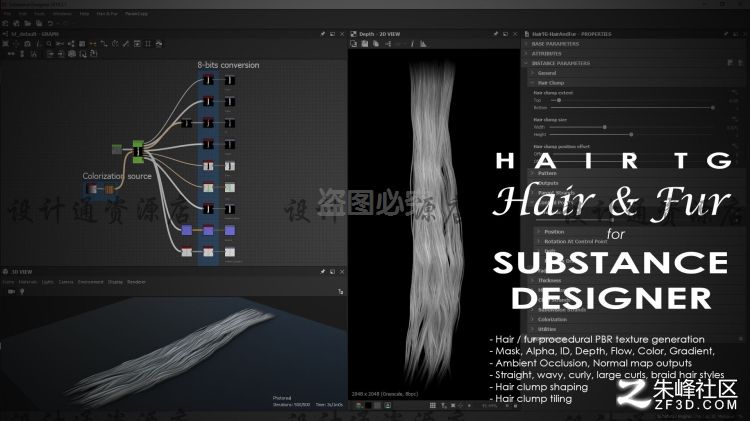The height and width of the screenshot is (421, 750).
Task: Click the Undo arrow in main toolbar
Action: [x=50, y=23]
